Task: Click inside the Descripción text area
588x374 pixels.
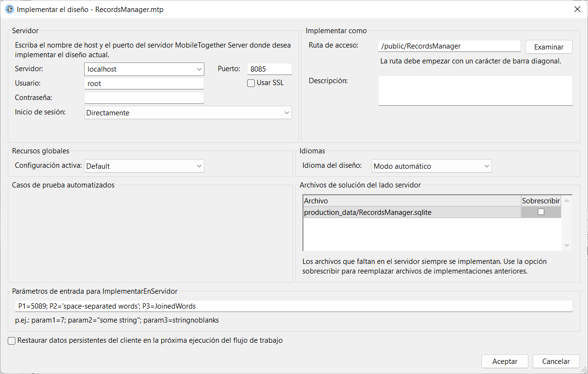Action: pos(475,90)
